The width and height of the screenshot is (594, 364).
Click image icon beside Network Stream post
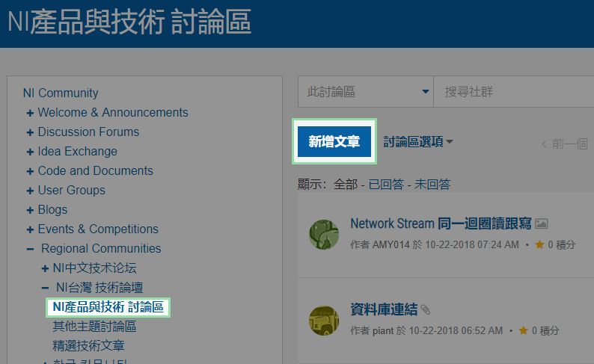[x=542, y=223]
